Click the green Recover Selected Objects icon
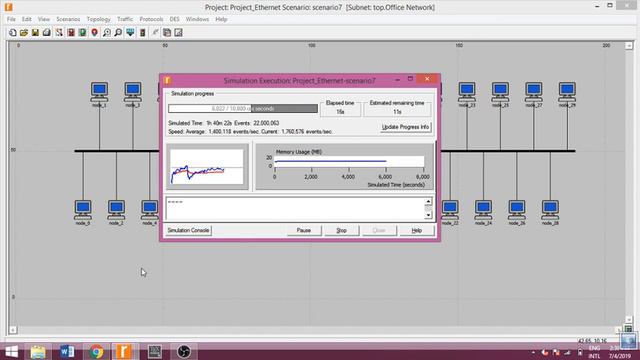 [82, 33]
